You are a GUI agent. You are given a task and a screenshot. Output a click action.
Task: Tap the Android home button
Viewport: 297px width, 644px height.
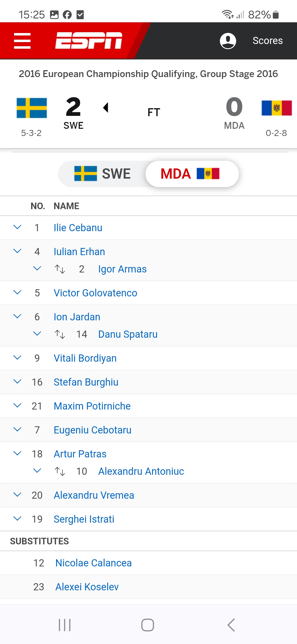(148, 625)
